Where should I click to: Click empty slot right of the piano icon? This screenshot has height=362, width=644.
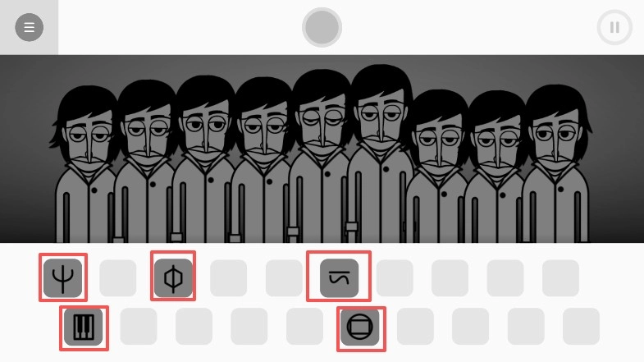[x=139, y=326]
